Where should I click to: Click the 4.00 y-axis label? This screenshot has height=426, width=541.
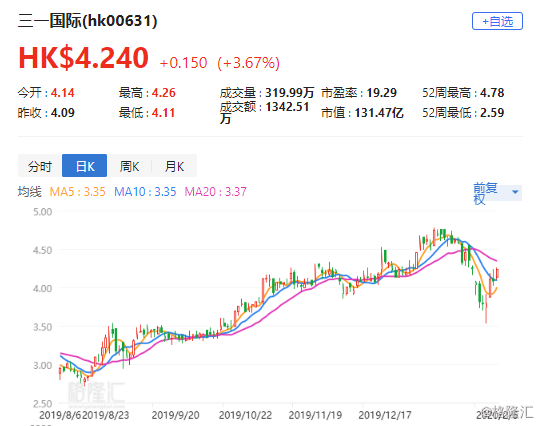tap(42, 288)
